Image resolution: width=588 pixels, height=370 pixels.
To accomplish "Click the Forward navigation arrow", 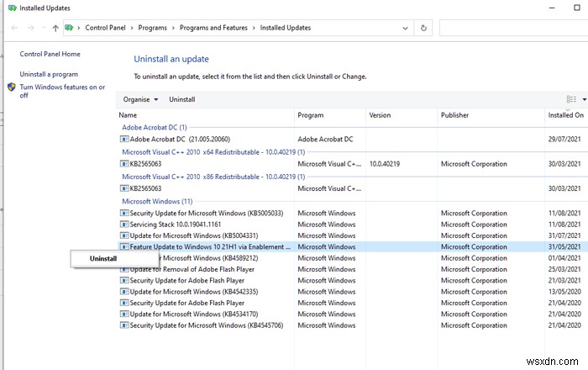I will 31,28.
